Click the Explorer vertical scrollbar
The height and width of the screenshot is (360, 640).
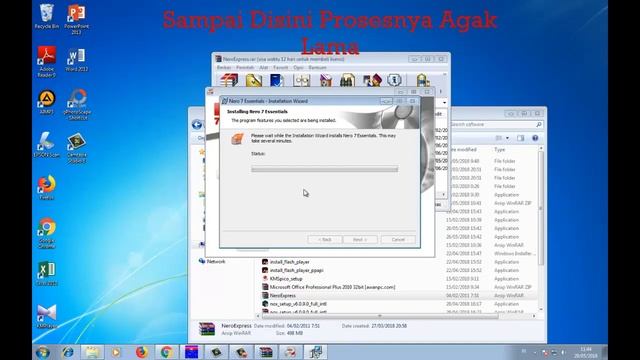pos(541,208)
